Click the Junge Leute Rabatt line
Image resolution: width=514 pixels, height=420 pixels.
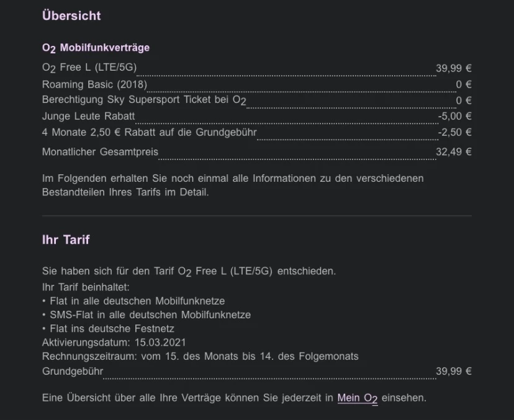[88, 116]
